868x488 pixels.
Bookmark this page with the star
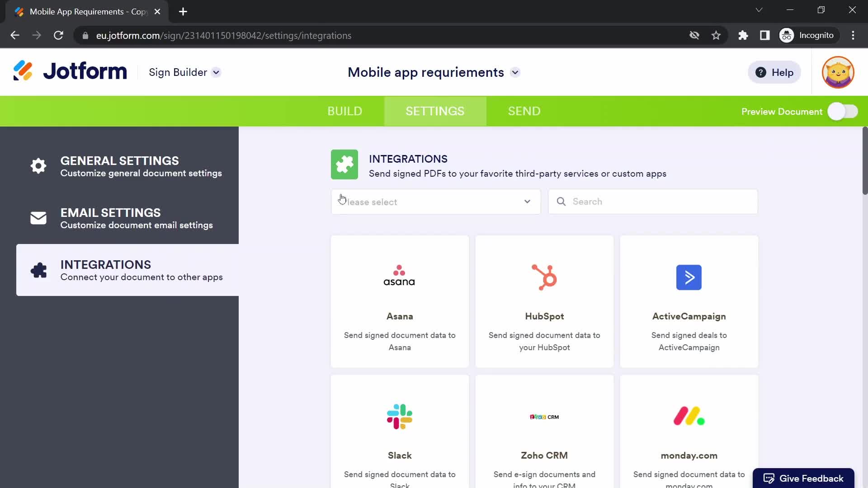coord(716,35)
